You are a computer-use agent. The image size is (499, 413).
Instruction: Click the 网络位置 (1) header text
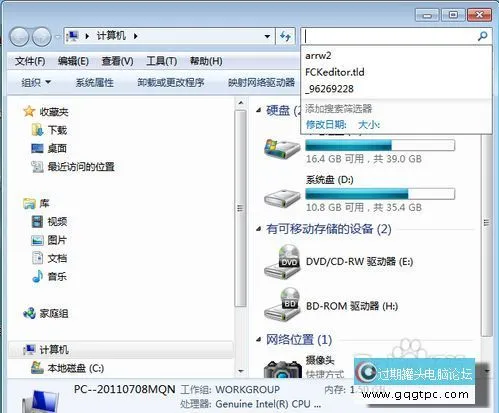(x=299, y=340)
